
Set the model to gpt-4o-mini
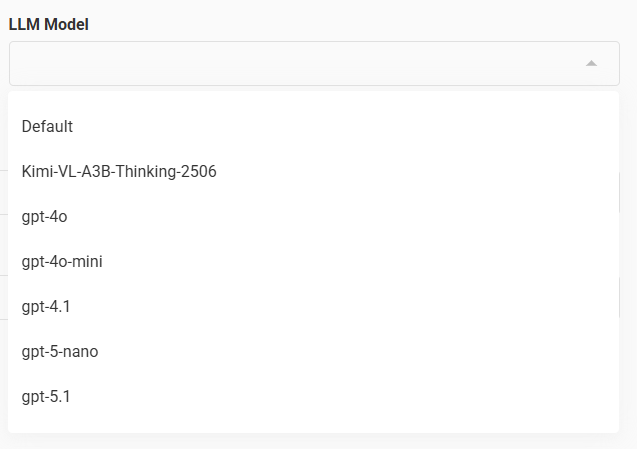pyautogui.click(x=62, y=262)
